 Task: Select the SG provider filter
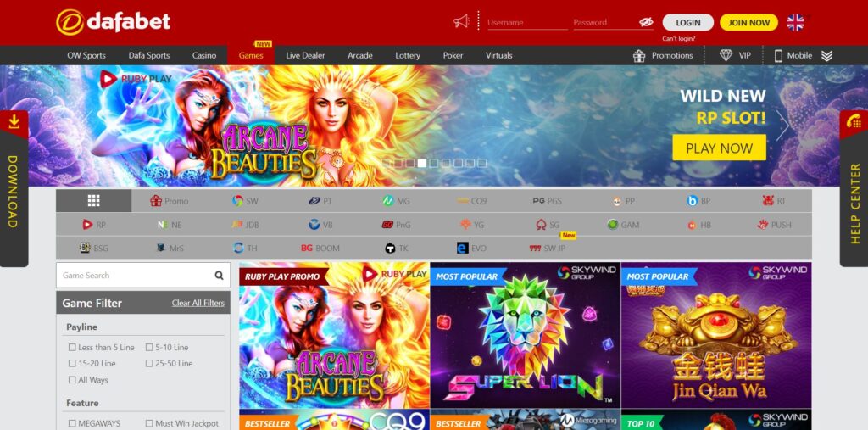coord(548,225)
